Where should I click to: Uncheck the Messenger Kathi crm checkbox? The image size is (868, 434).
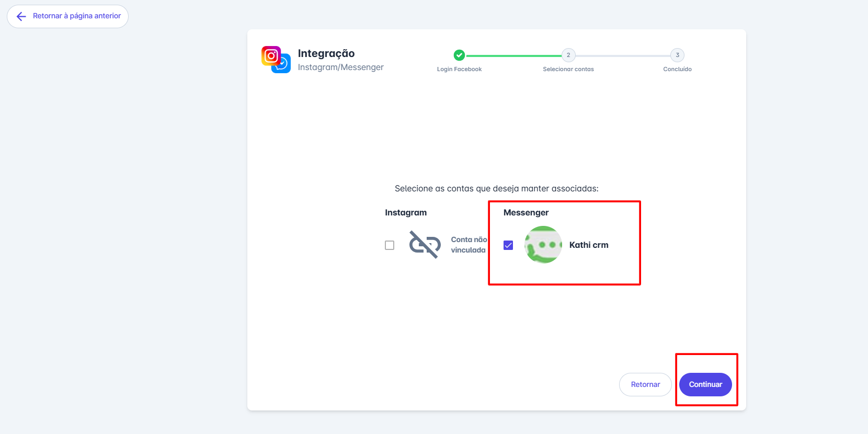click(x=508, y=245)
